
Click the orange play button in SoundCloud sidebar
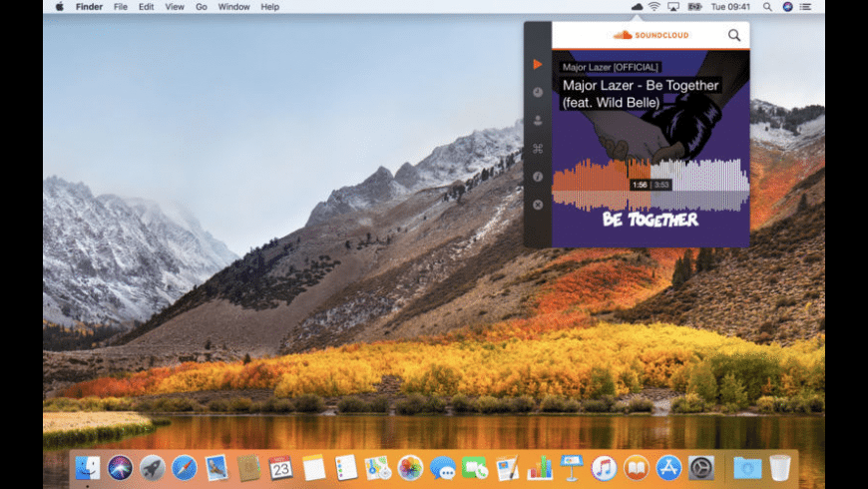[538, 64]
